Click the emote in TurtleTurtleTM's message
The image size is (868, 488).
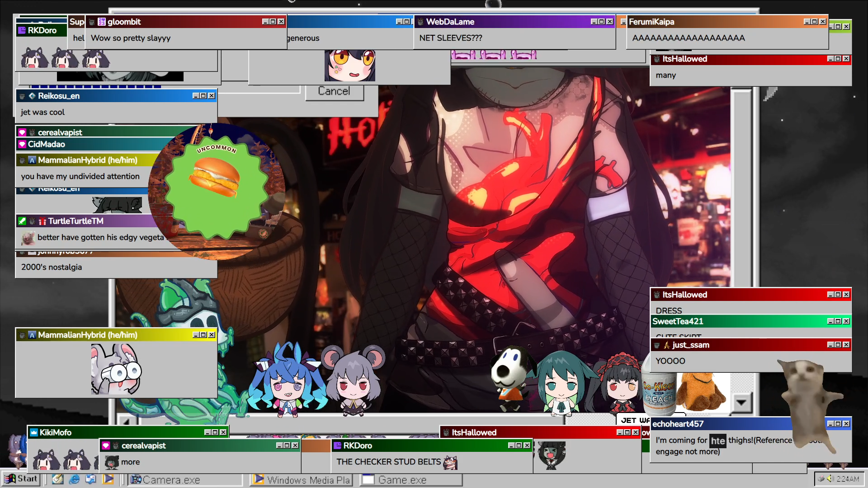[x=28, y=237]
